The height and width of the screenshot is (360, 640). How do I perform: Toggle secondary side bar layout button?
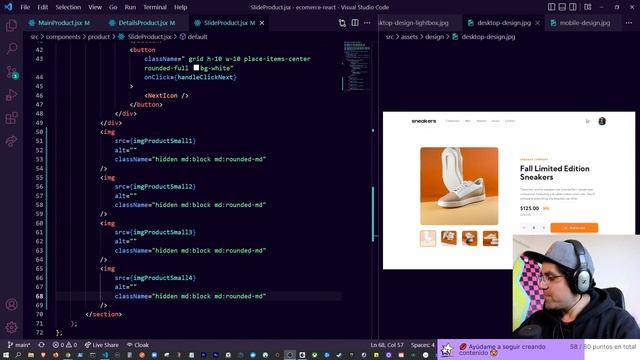coord(573,7)
